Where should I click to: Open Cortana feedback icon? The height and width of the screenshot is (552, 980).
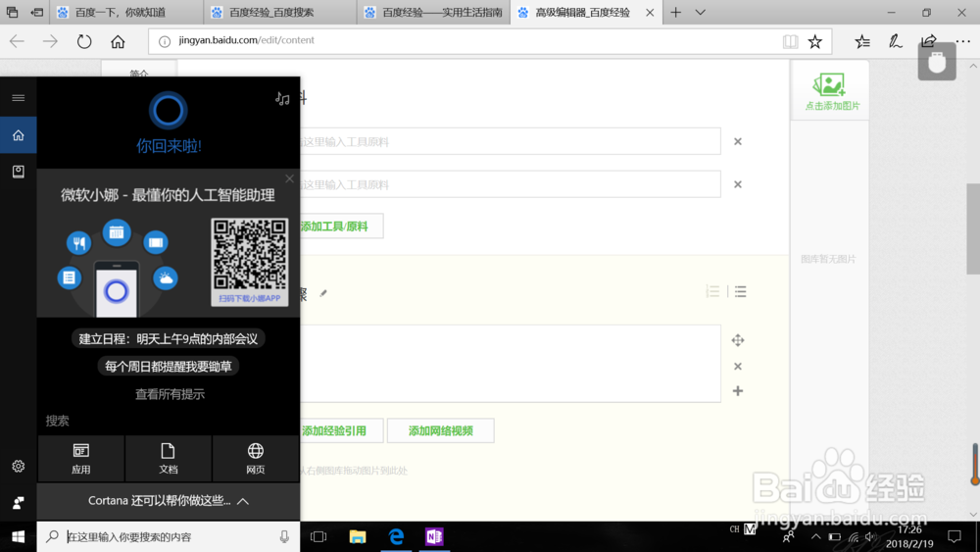click(x=18, y=502)
